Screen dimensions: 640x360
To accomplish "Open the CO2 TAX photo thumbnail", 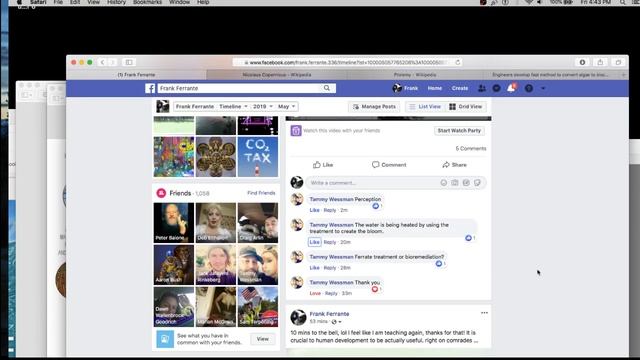I will [x=258, y=157].
